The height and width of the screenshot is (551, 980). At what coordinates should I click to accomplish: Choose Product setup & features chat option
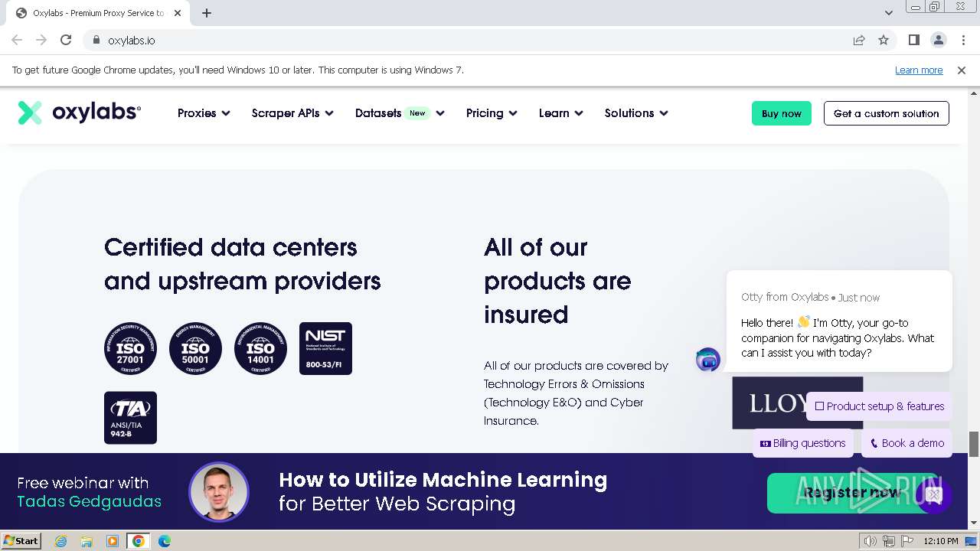pos(880,406)
